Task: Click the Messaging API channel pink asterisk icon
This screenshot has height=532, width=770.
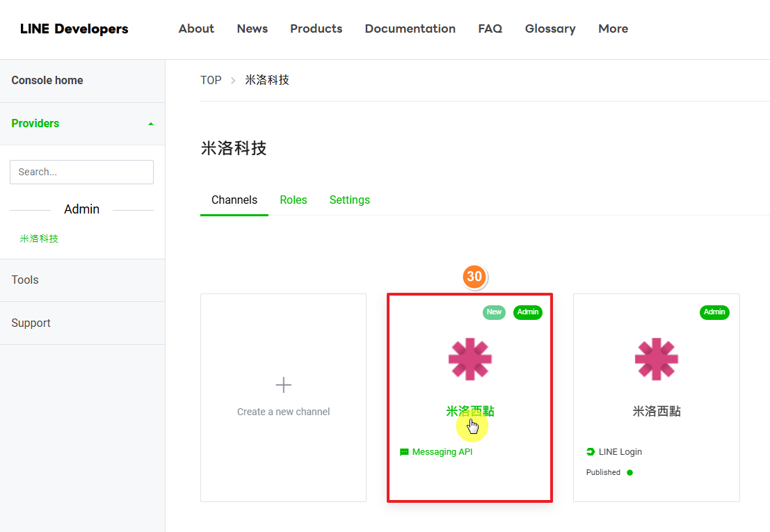Action: click(x=470, y=359)
